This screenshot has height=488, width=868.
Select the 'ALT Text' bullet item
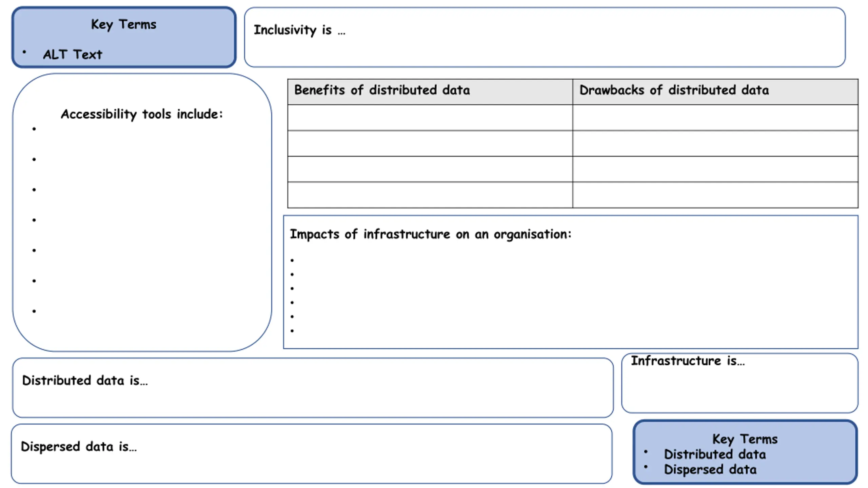pyautogui.click(x=72, y=55)
